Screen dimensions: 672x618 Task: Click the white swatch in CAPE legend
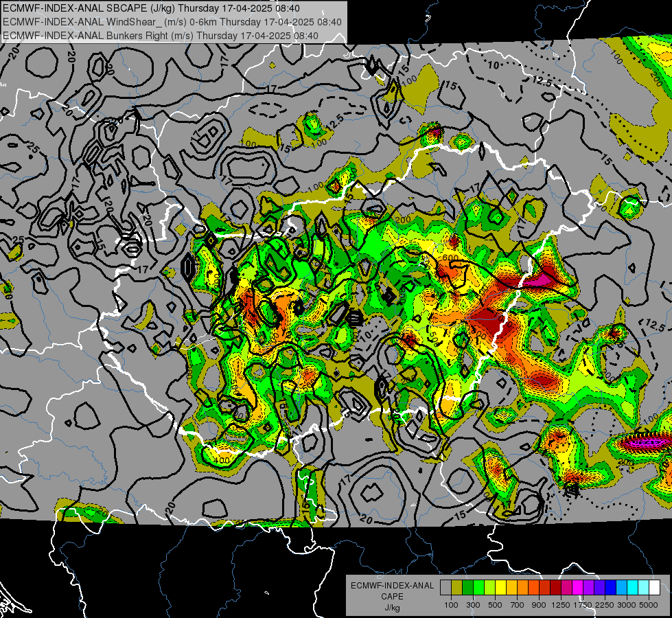654,588
